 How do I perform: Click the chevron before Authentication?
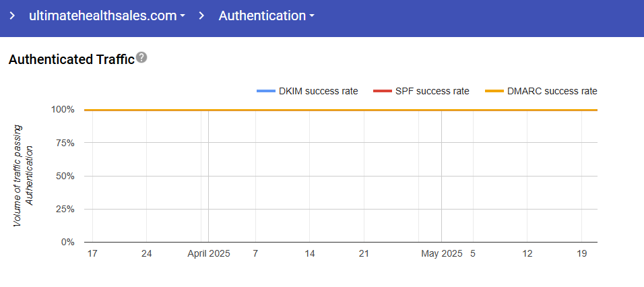[x=201, y=15]
